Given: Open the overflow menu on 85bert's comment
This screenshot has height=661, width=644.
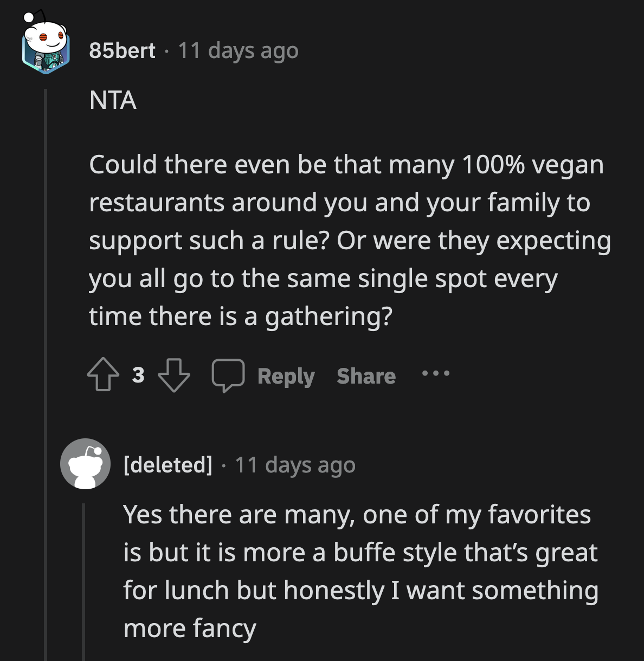Looking at the screenshot, I should coord(436,374).
